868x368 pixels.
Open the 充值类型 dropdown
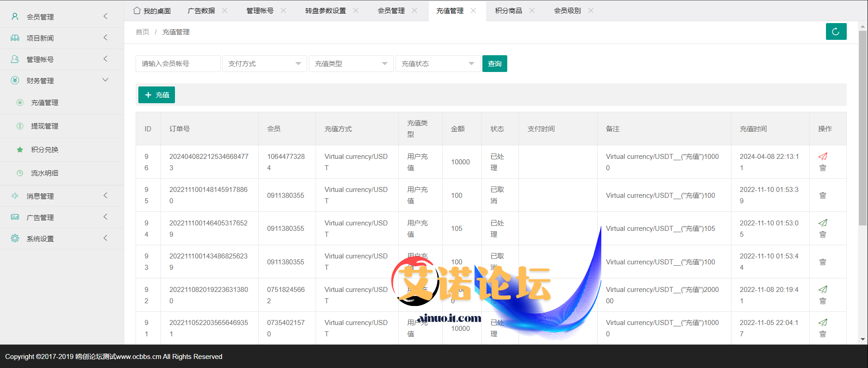tap(351, 64)
